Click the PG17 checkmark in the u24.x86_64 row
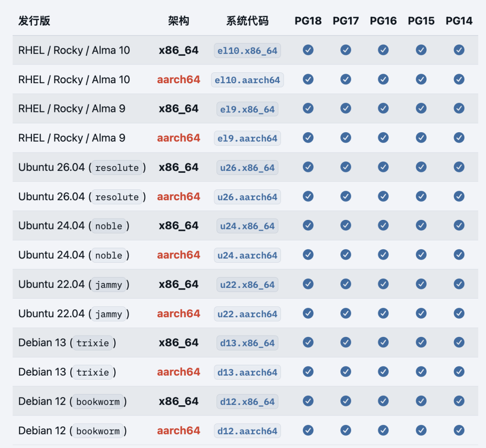 coord(346,225)
